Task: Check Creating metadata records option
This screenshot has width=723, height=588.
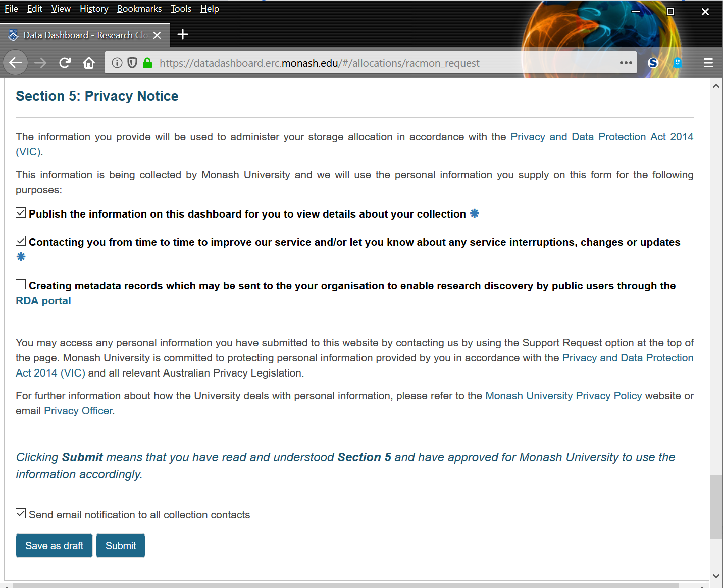Action: pyautogui.click(x=21, y=284)
